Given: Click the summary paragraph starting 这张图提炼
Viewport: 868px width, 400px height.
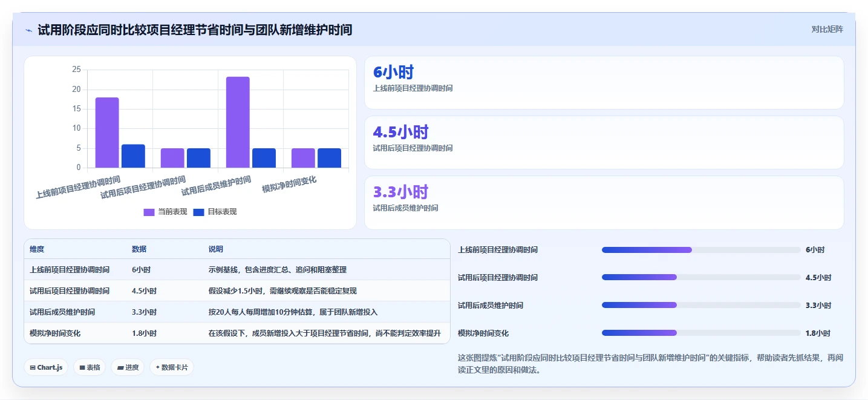Looking at the screenshot, I should (650, 364).
